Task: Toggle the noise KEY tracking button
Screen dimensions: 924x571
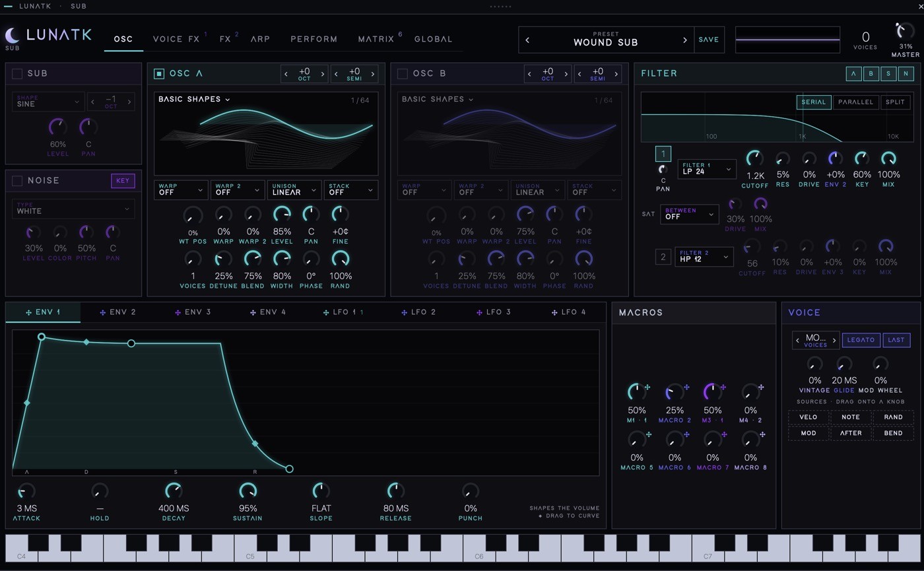Action: pos(123,181)
